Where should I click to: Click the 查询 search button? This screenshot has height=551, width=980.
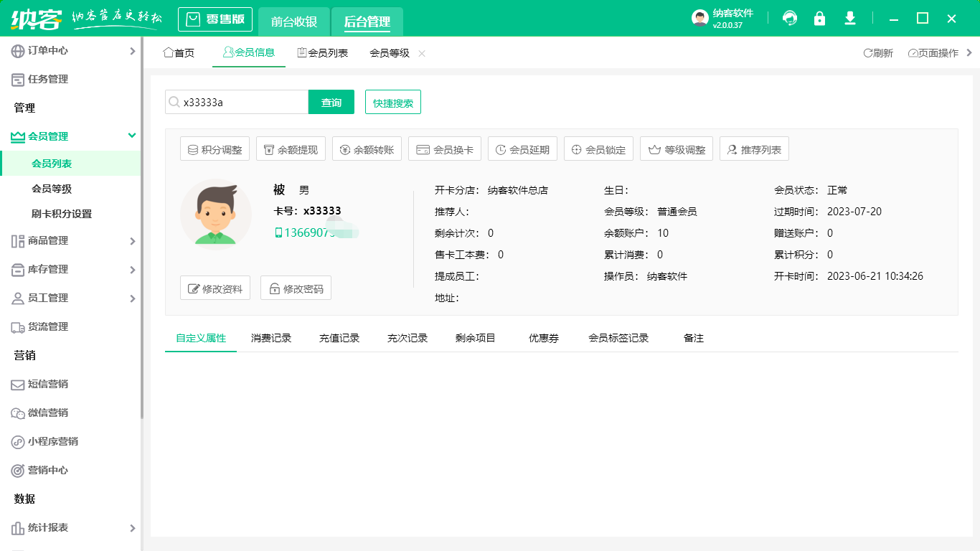pos(331,102)
